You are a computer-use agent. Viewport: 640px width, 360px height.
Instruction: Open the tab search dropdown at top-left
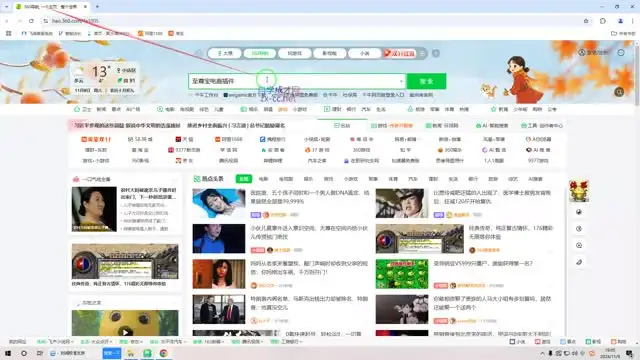[x=6, y=7]
